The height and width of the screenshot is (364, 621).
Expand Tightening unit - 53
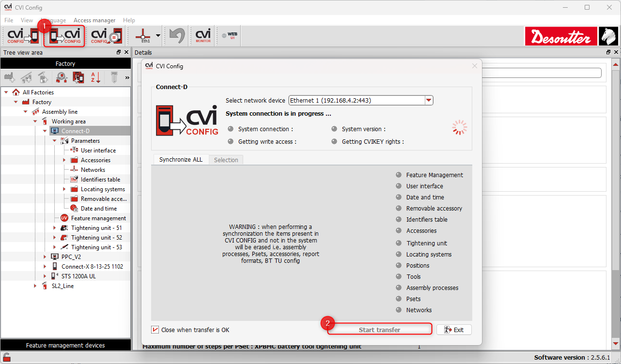[x=55, y=247]
